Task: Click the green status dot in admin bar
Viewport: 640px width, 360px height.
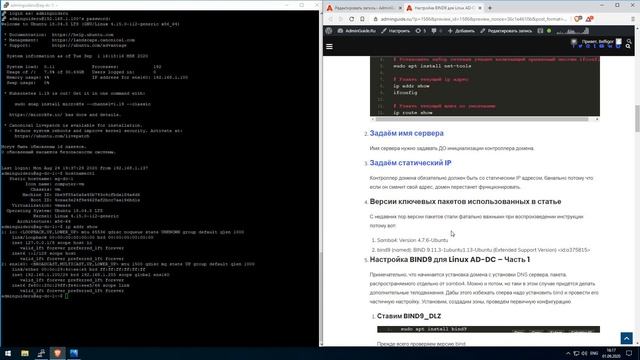Action: pos(549,31)
